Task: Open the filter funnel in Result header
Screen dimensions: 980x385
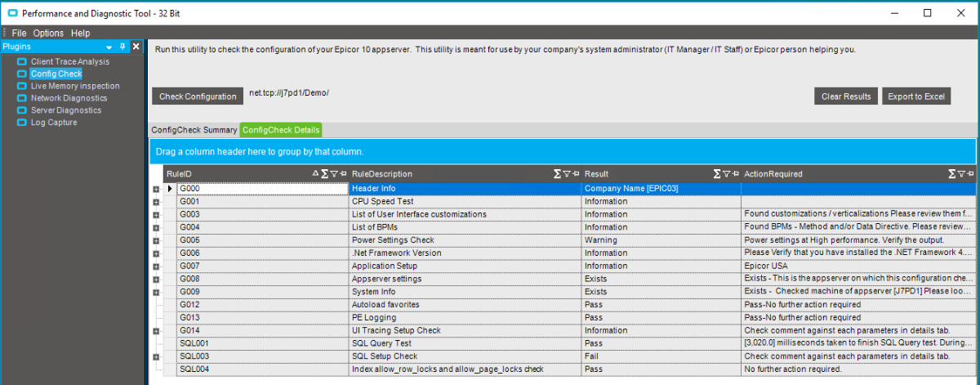Action: (x=726, y=174)
